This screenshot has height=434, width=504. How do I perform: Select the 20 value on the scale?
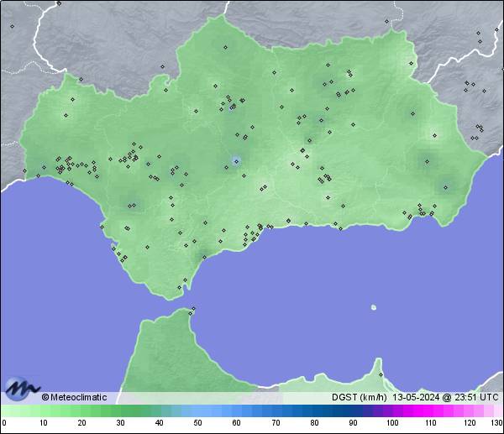pos(82,423)
